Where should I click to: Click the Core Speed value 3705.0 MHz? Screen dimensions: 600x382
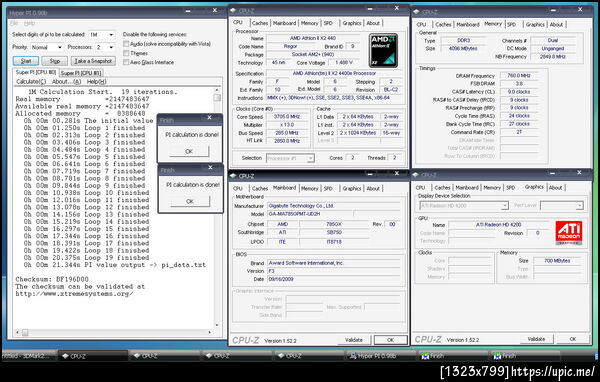pyautogui.click(x=287, y=117)
